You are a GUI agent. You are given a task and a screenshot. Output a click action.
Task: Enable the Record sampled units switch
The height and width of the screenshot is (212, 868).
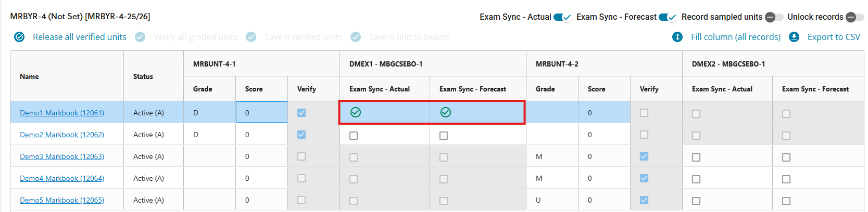774,17
